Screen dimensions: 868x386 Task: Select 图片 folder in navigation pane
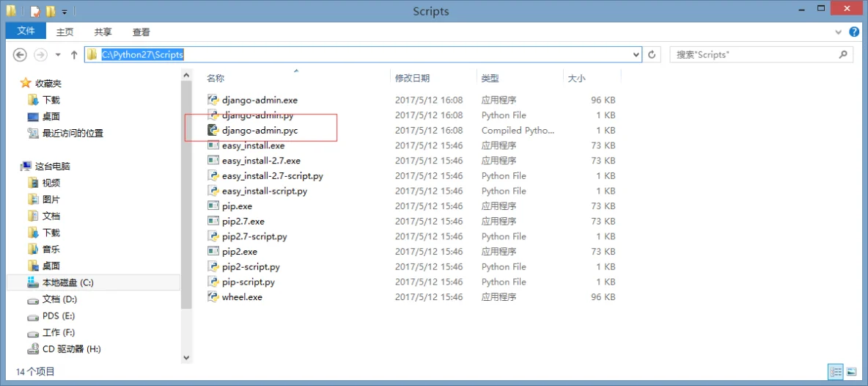coord(51,200)
